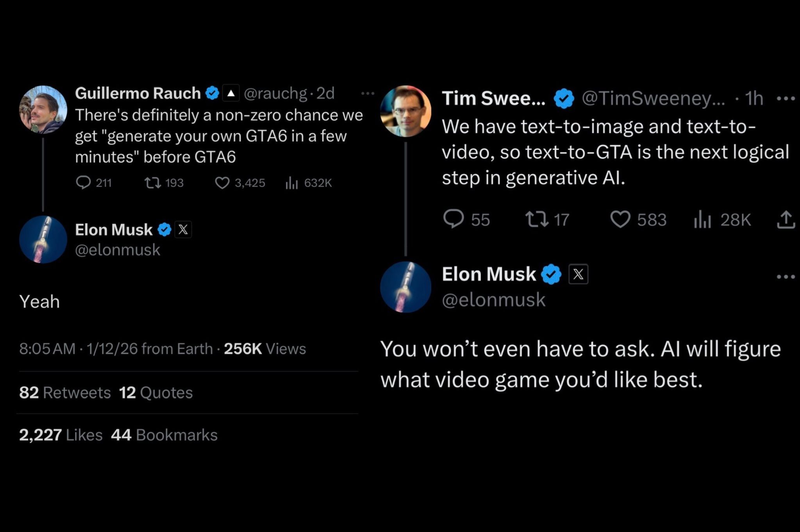Click the X affiliation badge beside Elon Musk
The width and height of the screenshot is (800, 532).
183,230
